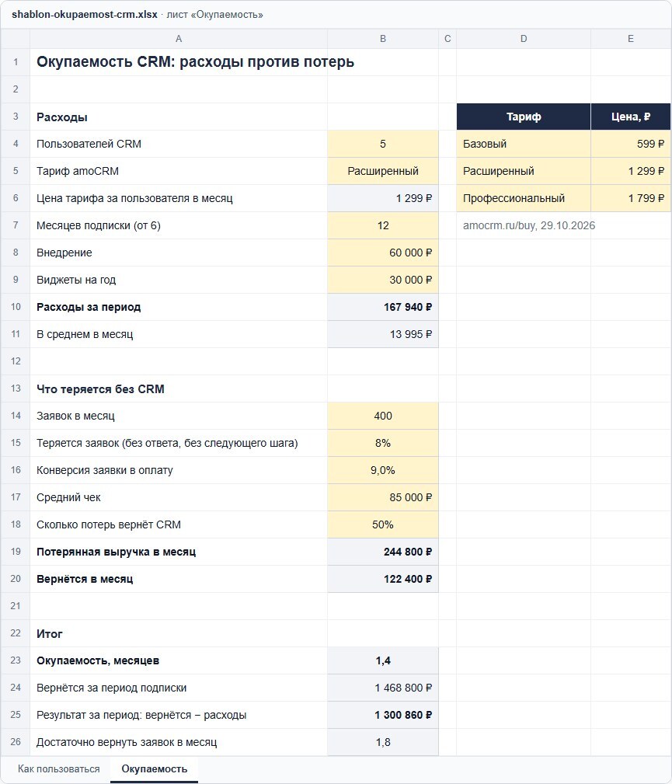Click CRM recovery share cell «50%»
672x784 pixels.
(383, 524)
